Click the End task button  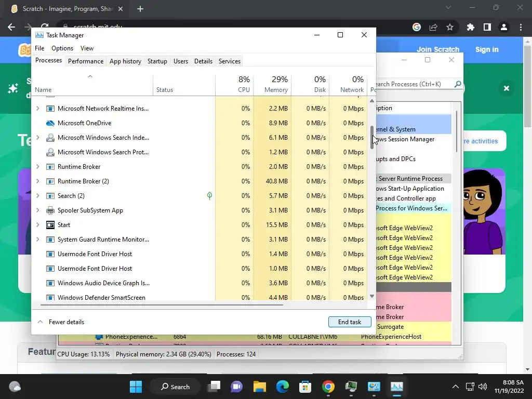(x=350, y=322)
